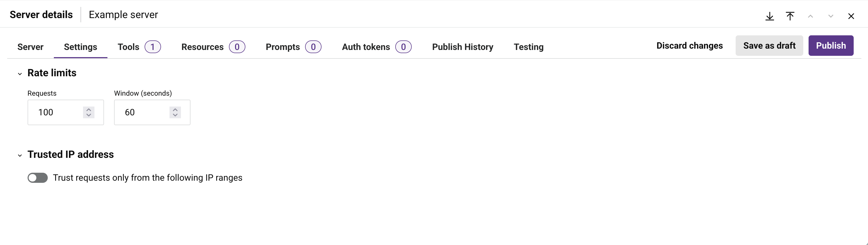The width and height of the screenshot is (868, 245).
Task: Click Discard changes
Action: [x=689, y=45]
